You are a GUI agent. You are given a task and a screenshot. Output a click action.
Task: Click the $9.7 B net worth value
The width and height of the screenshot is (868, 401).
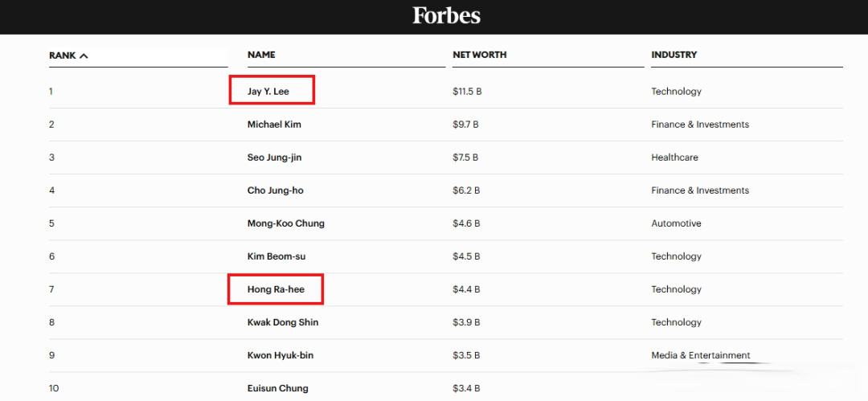(x=465, y=125)
